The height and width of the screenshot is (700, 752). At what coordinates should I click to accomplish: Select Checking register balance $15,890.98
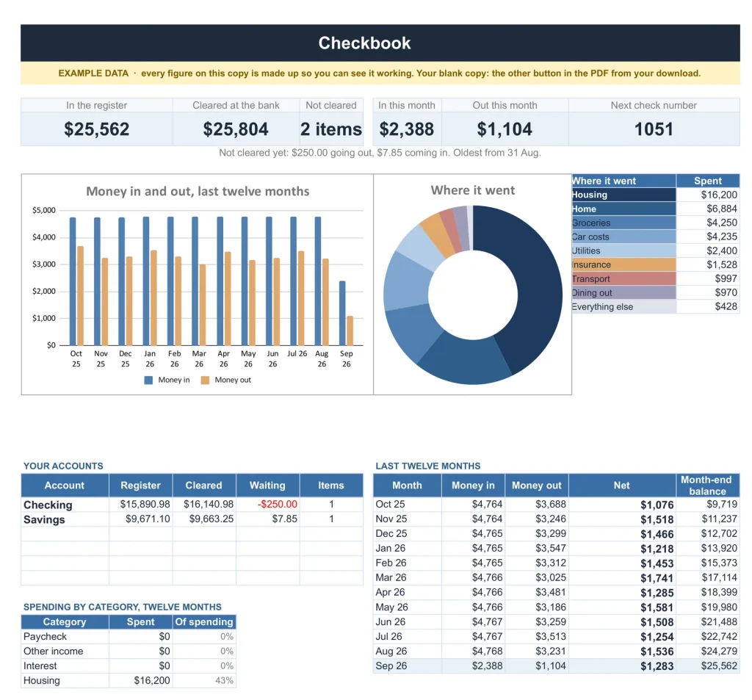point(145,504)
